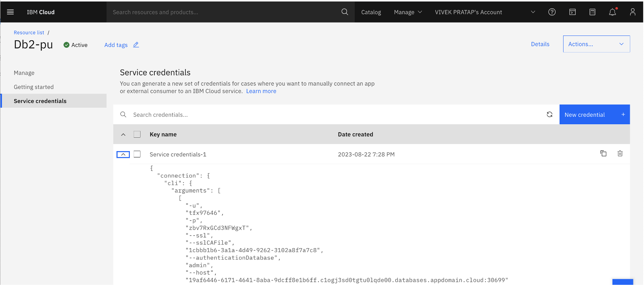Collapse the Service credentials-1 row

123,154
